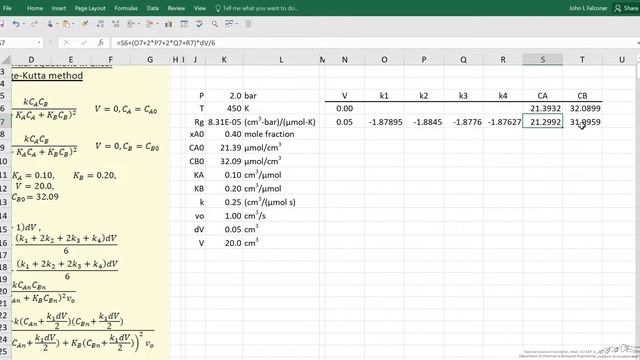Select column K header
The width and height of the screenshot is (640, 360).
click(224, 60)
